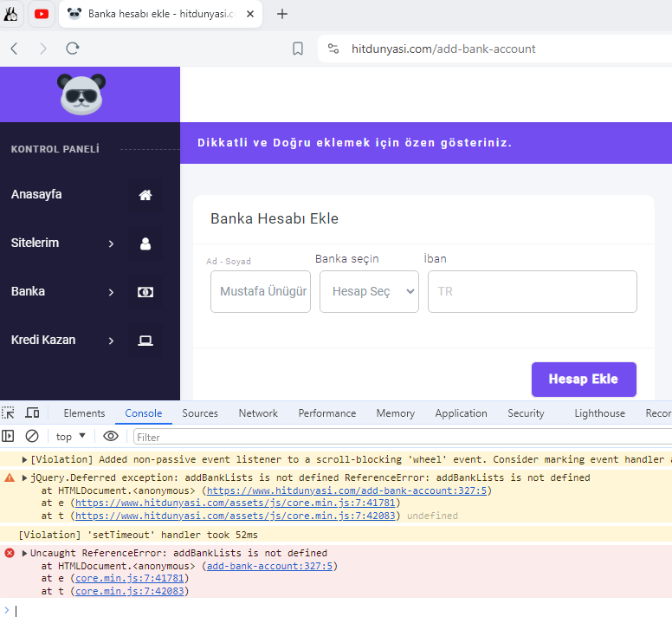The width and height of the screenshot is (672, 617).
Task: Clear the console with the ban icon
Action: pyautogui.click(x=32, y=437)
